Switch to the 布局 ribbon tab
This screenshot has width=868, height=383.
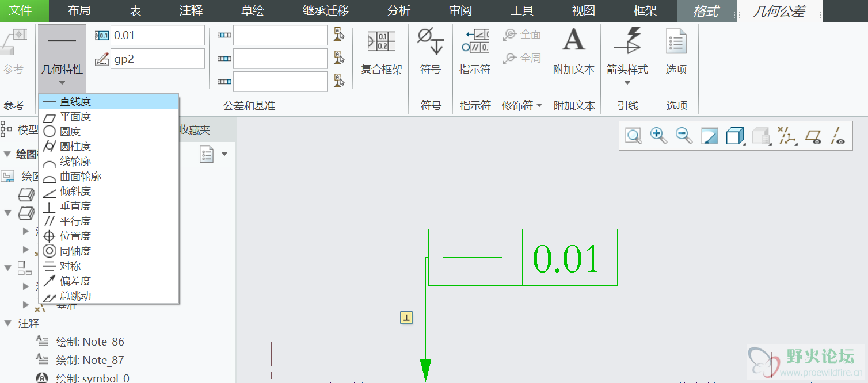[79, 11]
